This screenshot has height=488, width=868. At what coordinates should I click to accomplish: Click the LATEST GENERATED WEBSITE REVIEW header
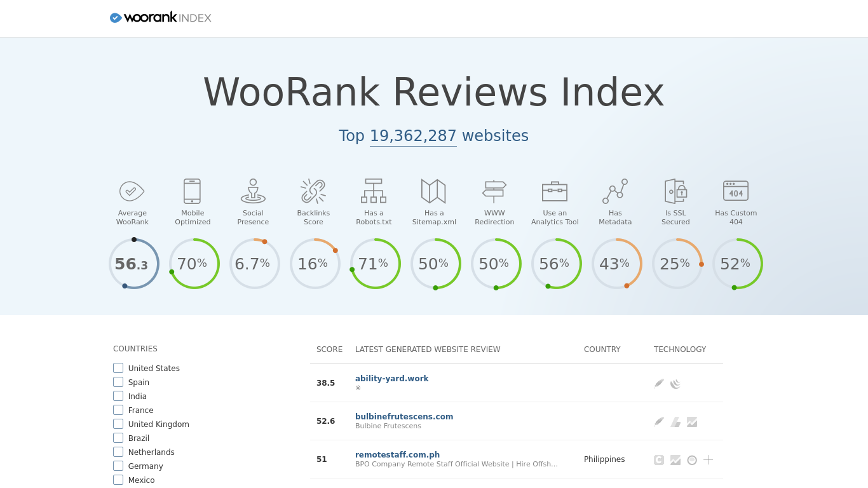(428, 349)
